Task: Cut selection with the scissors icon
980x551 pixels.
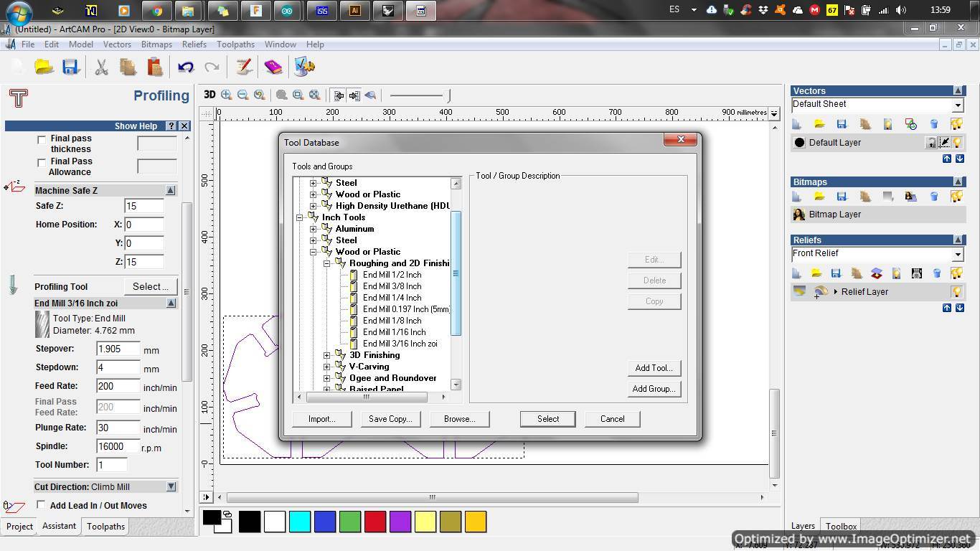Action: click(x=101, y=67)
